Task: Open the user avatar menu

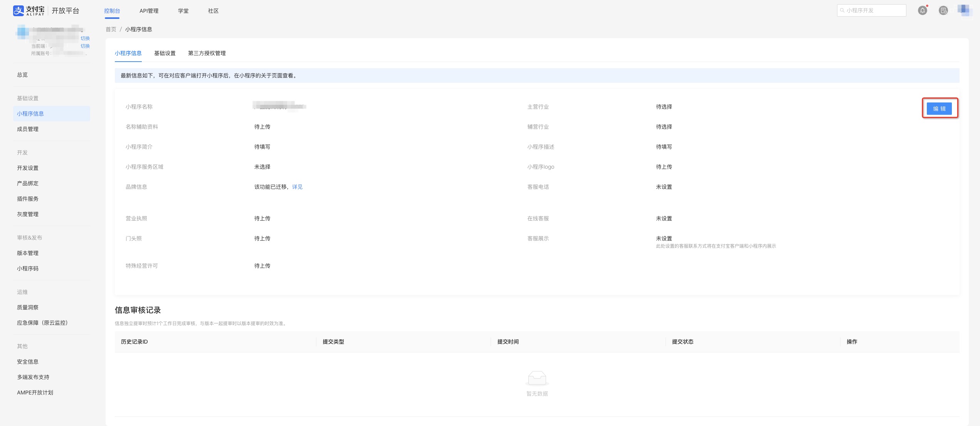Action: pos(964,10)
